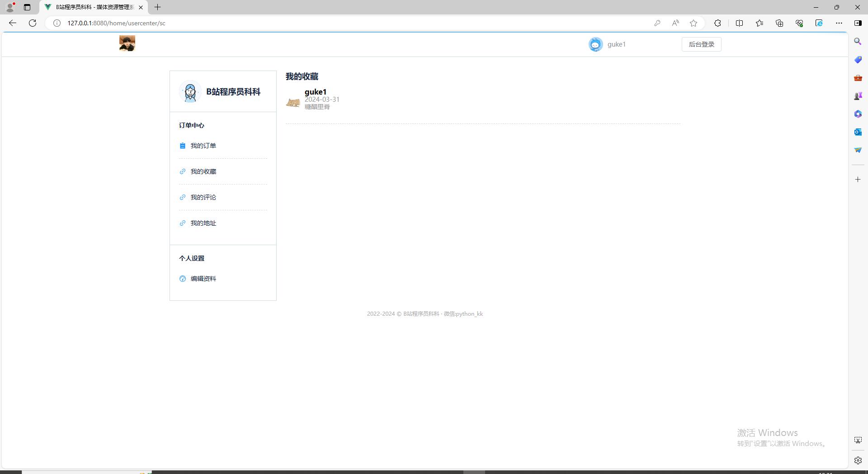Click the address bar URL
This screenshot has height=474, width=868.
(x=117, y=23)
